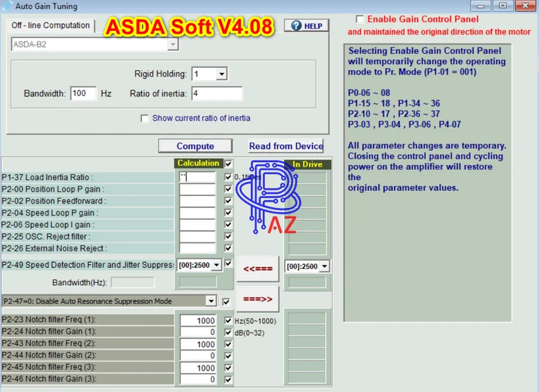The width and height of the screenshot is (539, 392).
Task: Toggle P2-47 resonance suppression checkbox
Action: pyautogui.click(x=226, y=301)
